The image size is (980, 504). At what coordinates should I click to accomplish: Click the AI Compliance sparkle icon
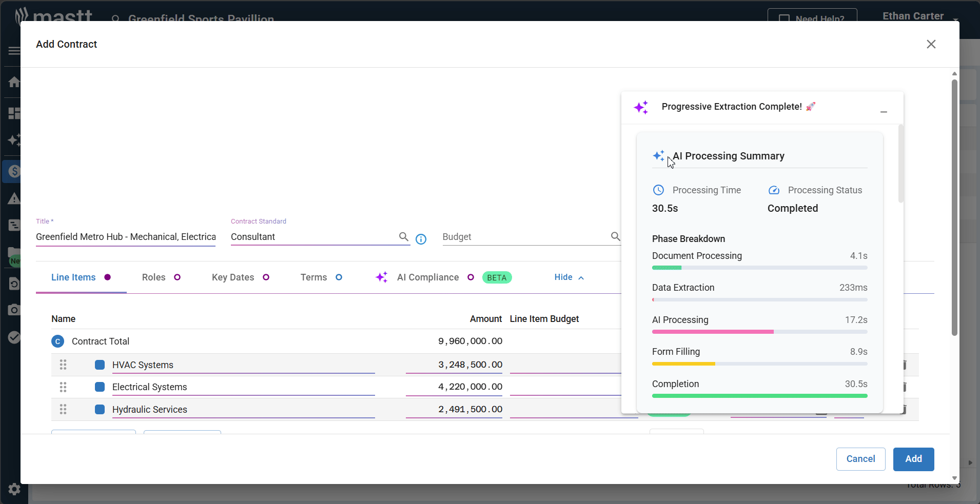382,277
